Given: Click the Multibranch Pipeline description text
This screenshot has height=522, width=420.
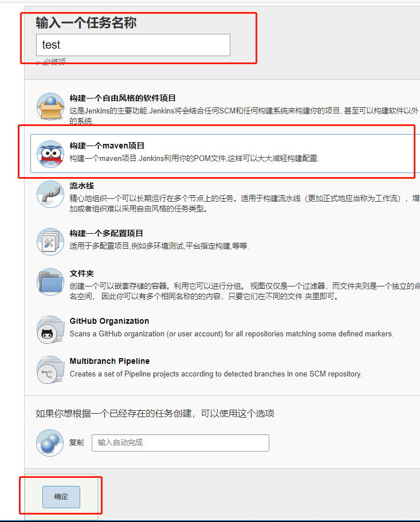Looking at the screenshot, I should [x=215, y=374].
